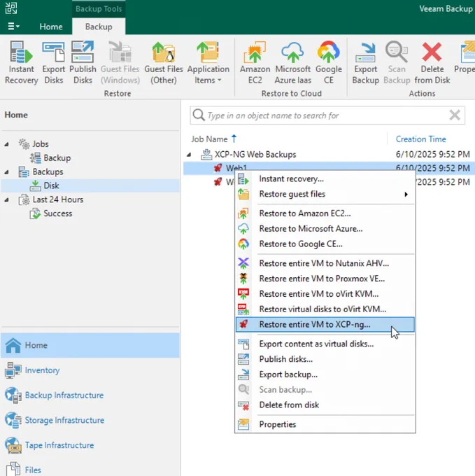Sort by Job Name column header
Viewport: 475px width, 476px height.
pos(209,139)
